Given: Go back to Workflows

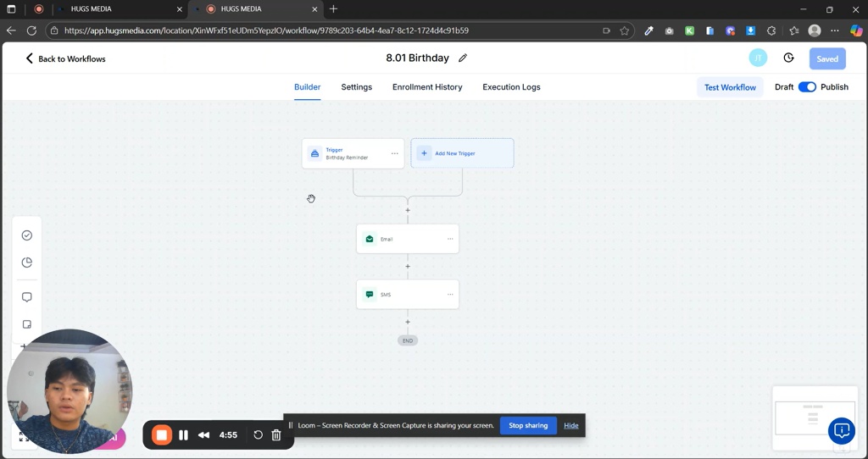Looking at the screenshot, I should 65,58.
